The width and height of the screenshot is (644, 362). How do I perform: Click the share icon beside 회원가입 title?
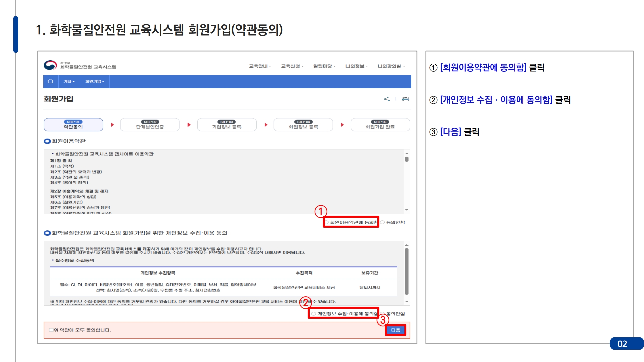387,99
